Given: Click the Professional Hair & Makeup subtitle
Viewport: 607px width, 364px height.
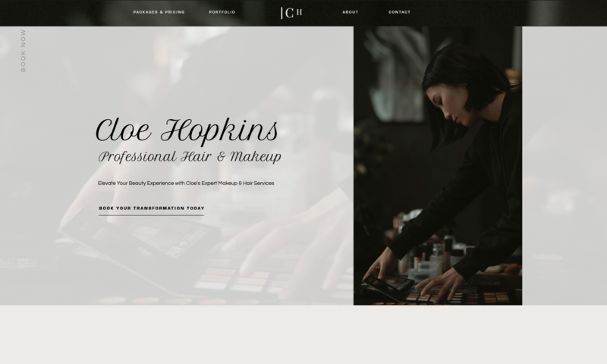Looking at the screenshot, I should (x=190, y=157).
